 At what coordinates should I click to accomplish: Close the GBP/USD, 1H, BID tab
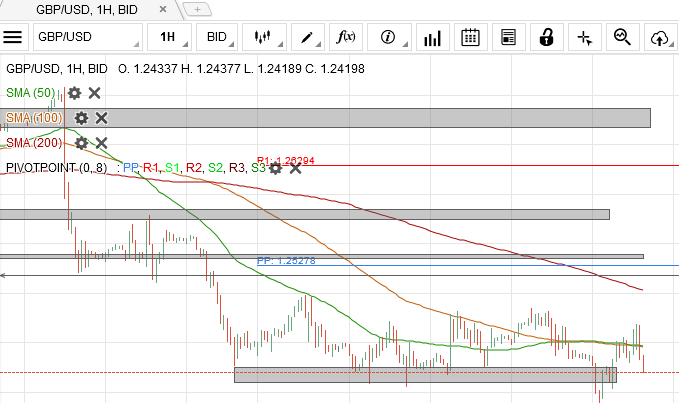coord(163,9)
